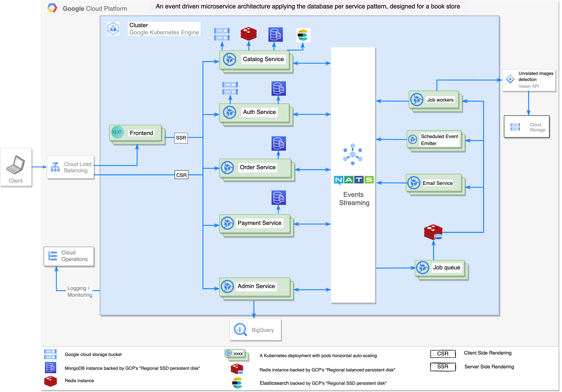Click the Google Kubernetes Engine cluster icon

point(113,29)
